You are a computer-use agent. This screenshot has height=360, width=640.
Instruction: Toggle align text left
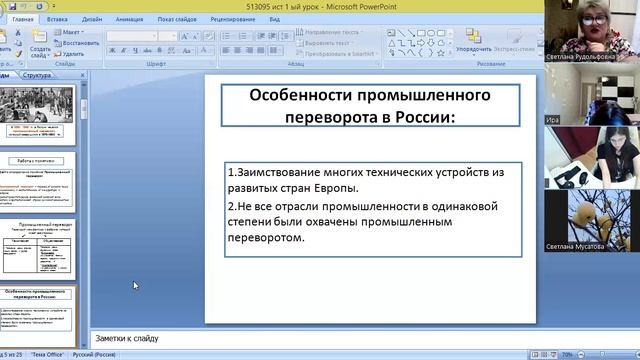(226, 50)
